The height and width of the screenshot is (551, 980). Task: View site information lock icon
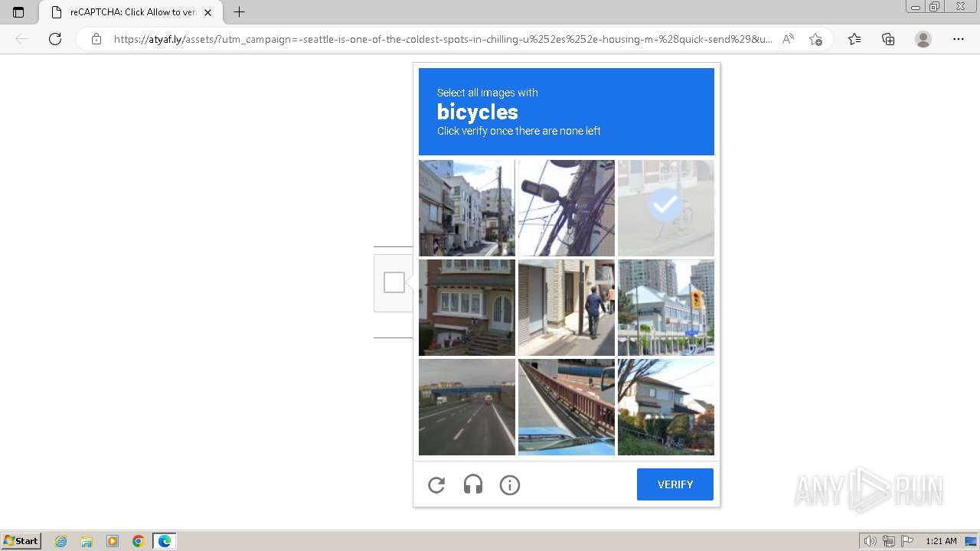(96, 39)
